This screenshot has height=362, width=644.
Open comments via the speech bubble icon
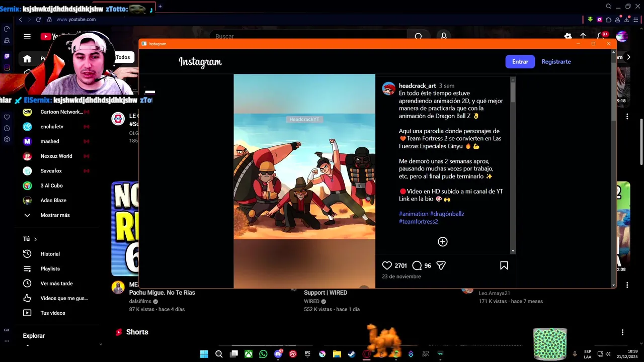coord(417,265)
